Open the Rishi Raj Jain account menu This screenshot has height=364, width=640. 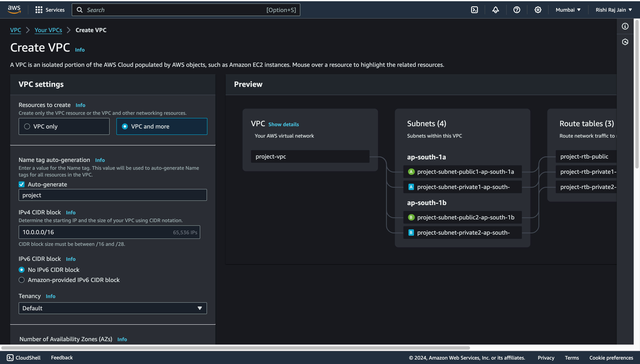pos(614,10)
